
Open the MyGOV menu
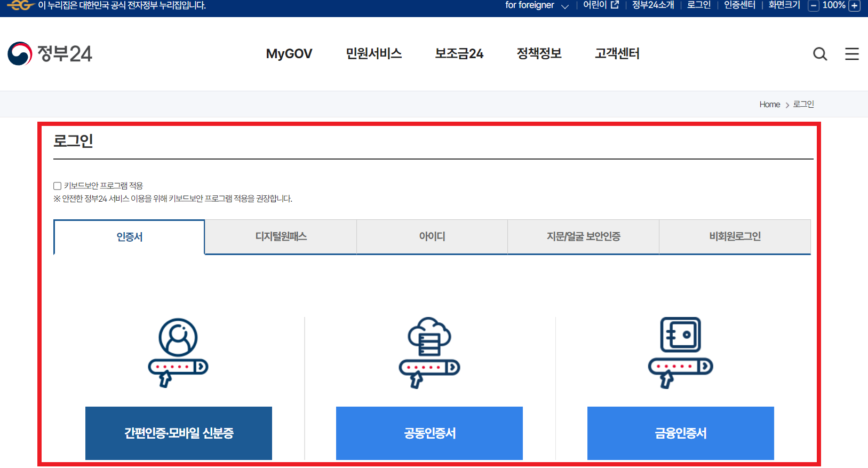[x=289, y=54]
